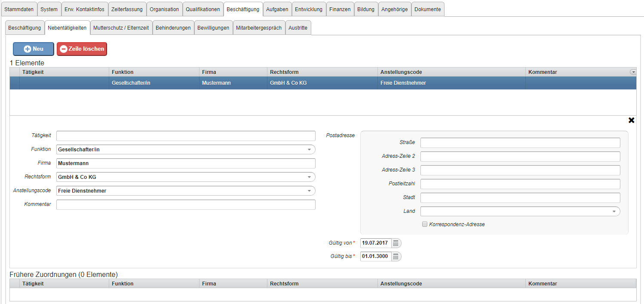Open the Gültig bis calendar picker icon
Viewport: 644px width, 304px height.
[396, 257]
